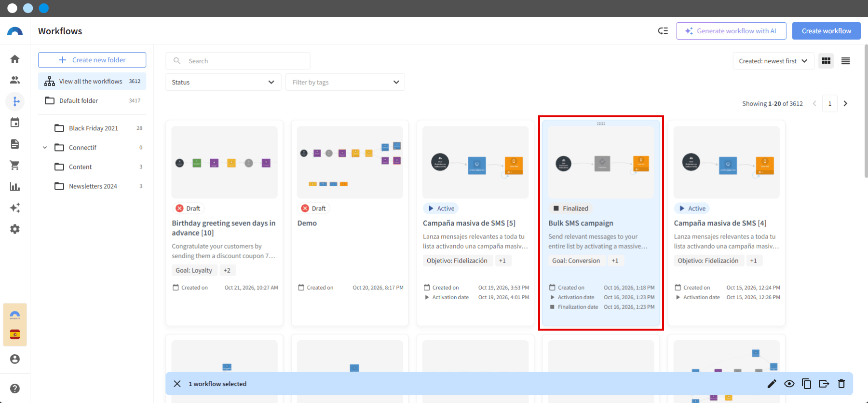Switch to grid view

(826, 61)
